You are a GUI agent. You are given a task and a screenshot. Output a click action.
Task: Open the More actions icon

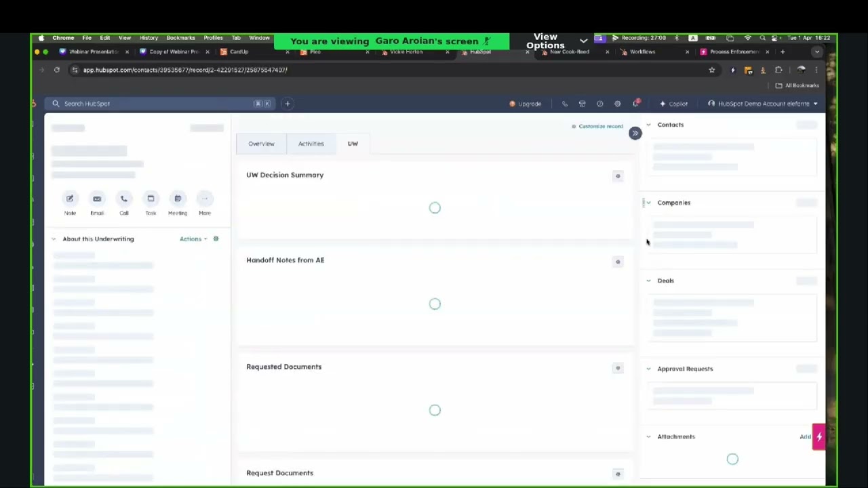[205, 199]
